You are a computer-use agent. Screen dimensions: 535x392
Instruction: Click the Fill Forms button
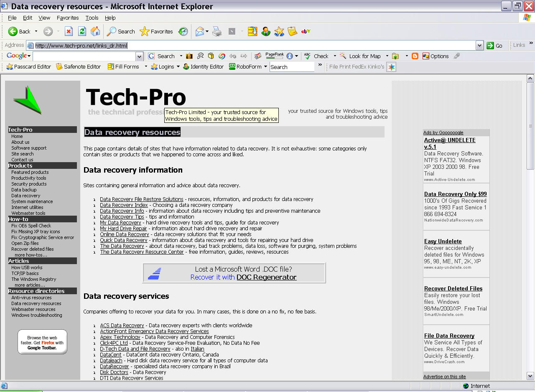(x=123, y=66)
